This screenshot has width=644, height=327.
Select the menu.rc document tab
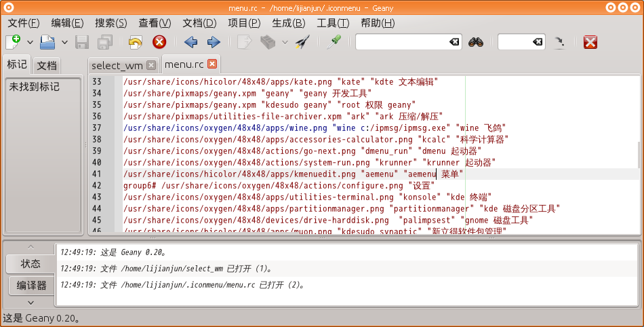click(184, 64)
